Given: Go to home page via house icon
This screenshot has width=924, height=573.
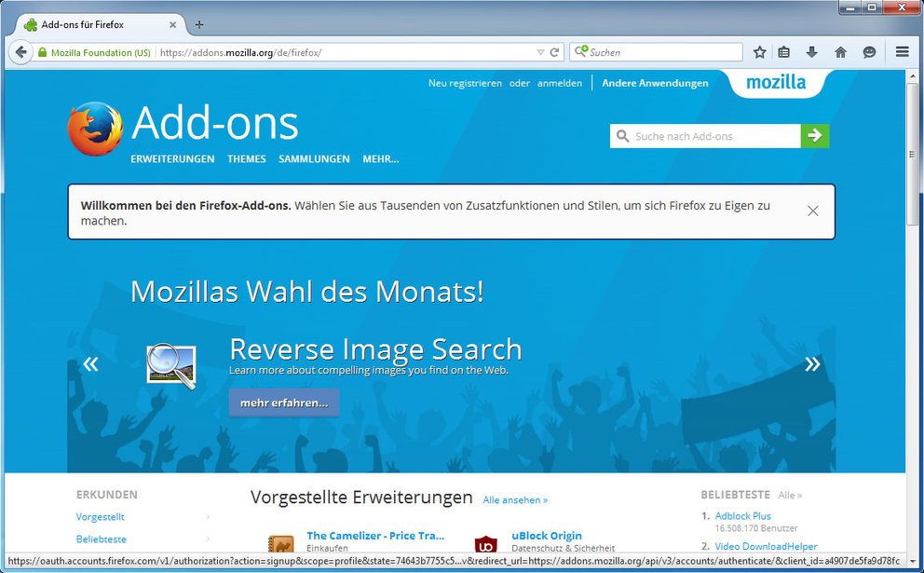Looking at the screenshot, I should point(841,52).
